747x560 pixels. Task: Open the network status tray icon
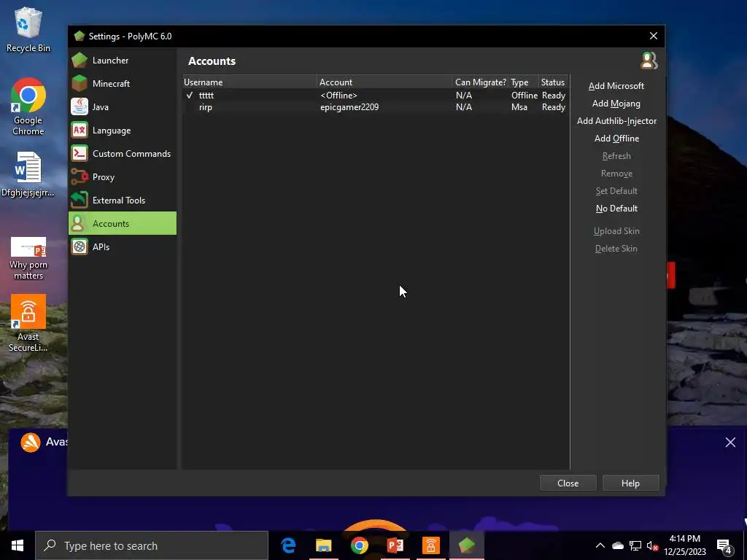pos(635,545)
